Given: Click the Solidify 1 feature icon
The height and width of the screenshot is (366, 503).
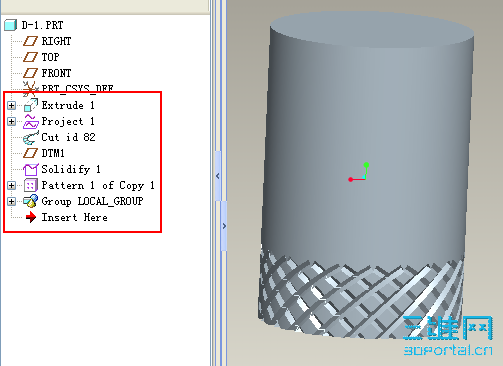Looking at the screenshot, I should [31, 169].
